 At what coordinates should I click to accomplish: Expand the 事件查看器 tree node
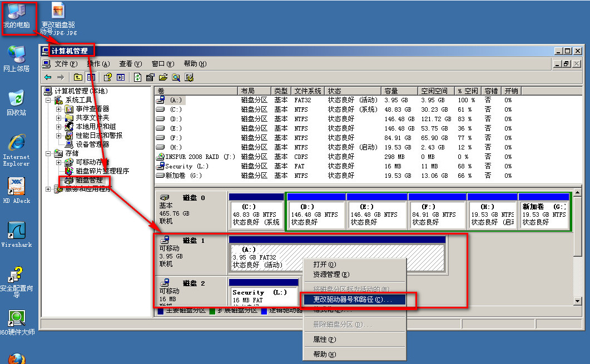pyautogui.click(x=59, y=109)
